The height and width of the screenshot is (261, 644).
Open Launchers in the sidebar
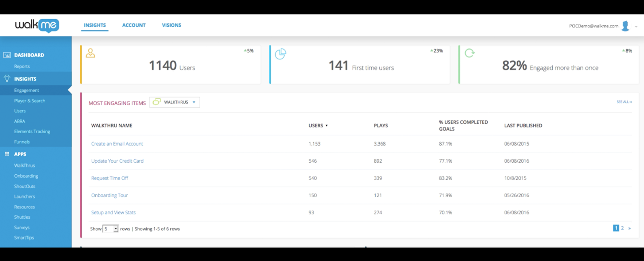(x=24, y=196)
